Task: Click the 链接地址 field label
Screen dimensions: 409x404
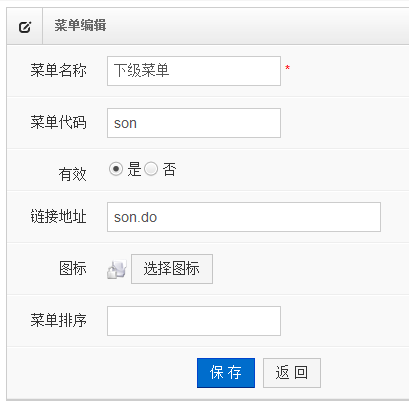Action: (x=59, y=217)
